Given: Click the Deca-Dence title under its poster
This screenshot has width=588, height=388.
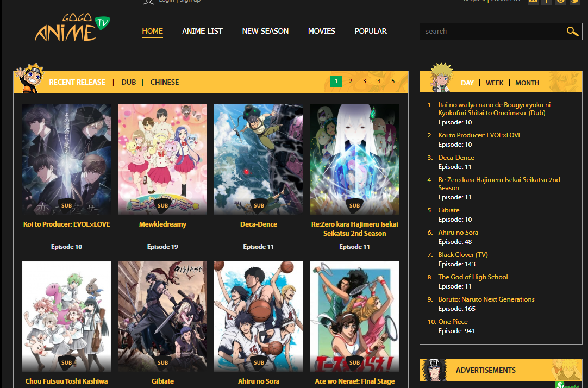Looking at the screenshot, I should point(259,224).
